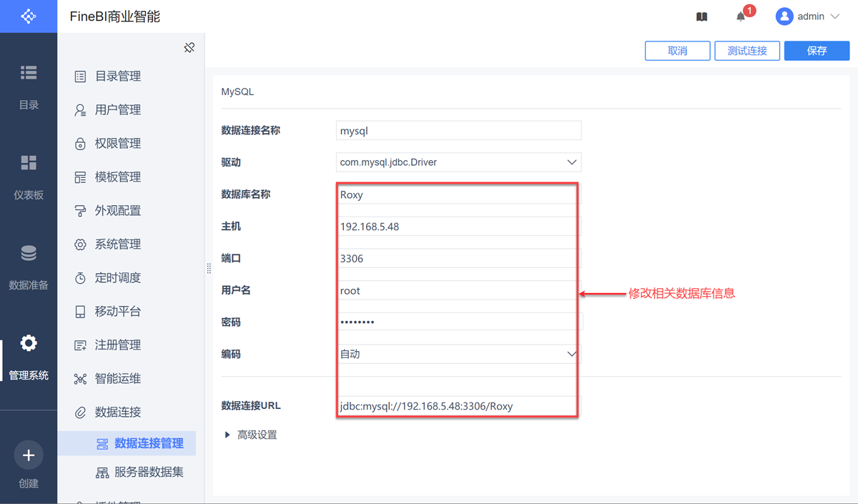Click the admin user avatar

pyautogui.click(x=784, y=16)
